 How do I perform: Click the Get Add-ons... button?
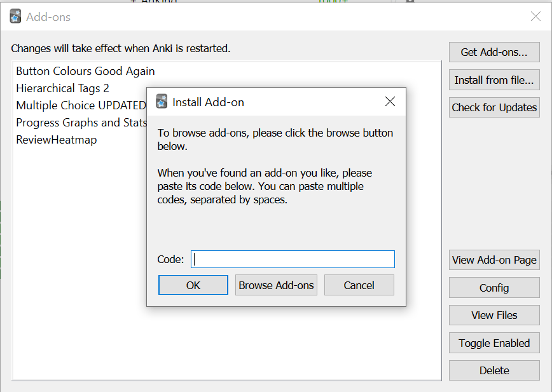(494, 52)
